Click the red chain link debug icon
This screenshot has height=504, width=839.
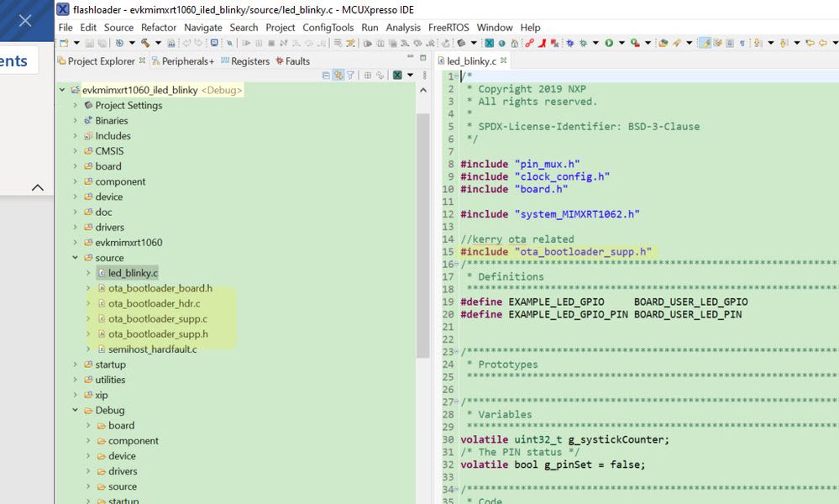530,43
